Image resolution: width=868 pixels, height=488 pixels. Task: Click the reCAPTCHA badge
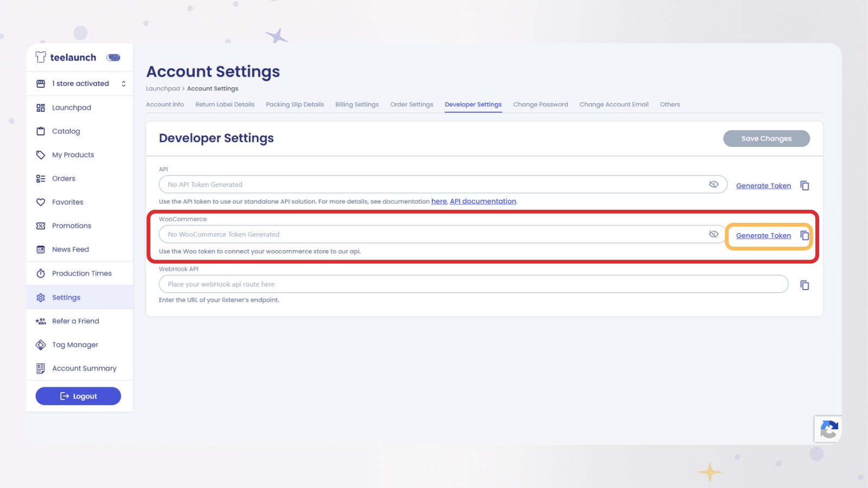point(828,429)
